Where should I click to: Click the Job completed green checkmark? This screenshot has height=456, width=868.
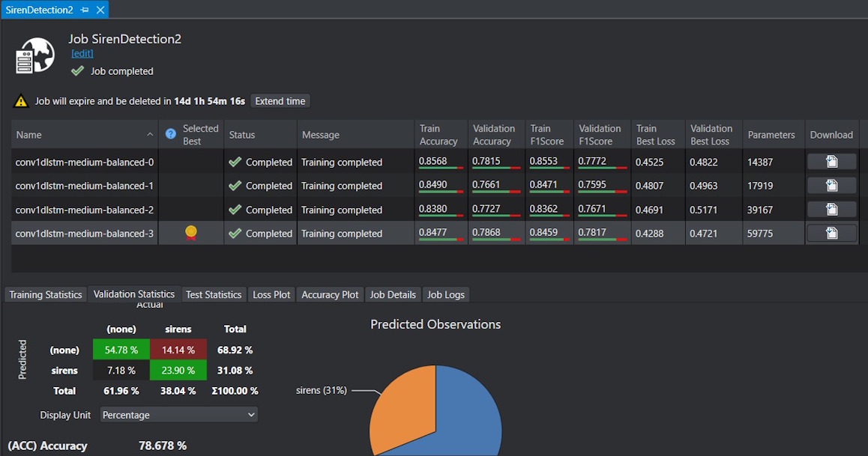point(77,70)
